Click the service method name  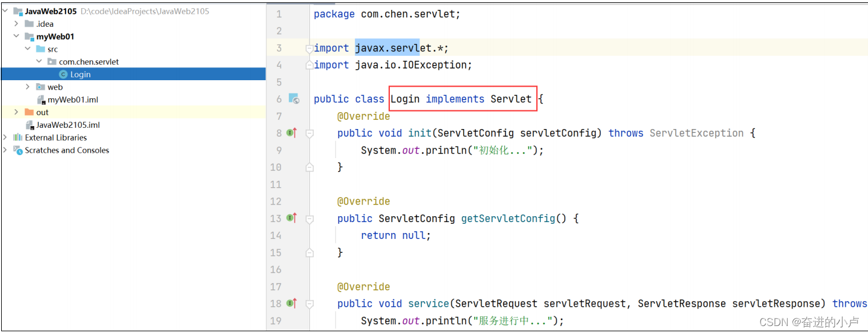pyautogui.click(x=428, y=303)
